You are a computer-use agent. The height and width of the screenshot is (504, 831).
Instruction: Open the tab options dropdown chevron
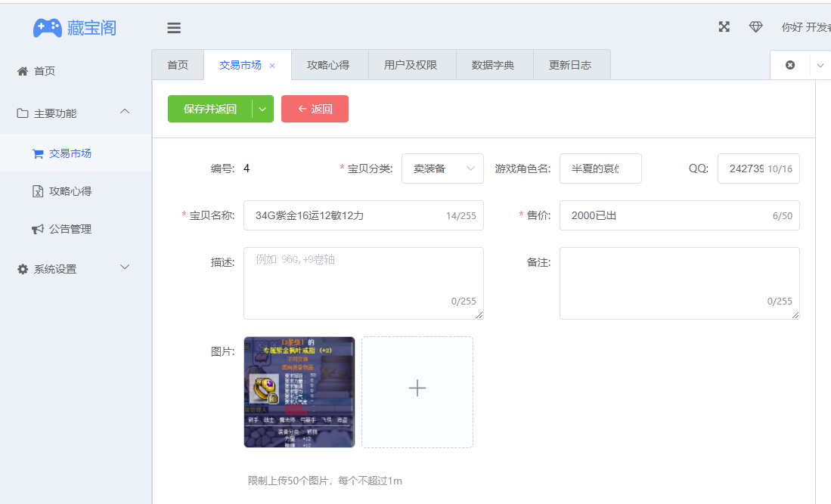(x=820, y=65)
